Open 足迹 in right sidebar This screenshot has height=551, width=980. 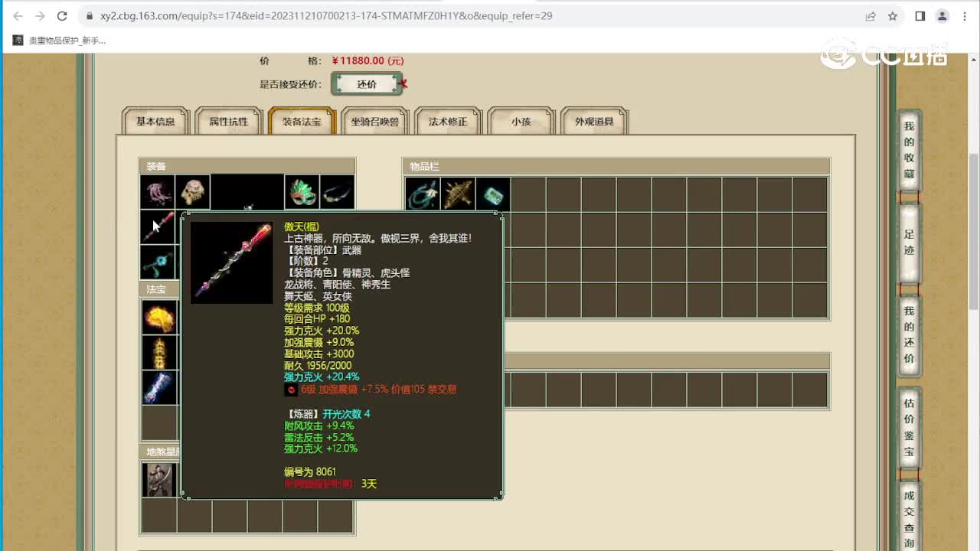point(909,243)
